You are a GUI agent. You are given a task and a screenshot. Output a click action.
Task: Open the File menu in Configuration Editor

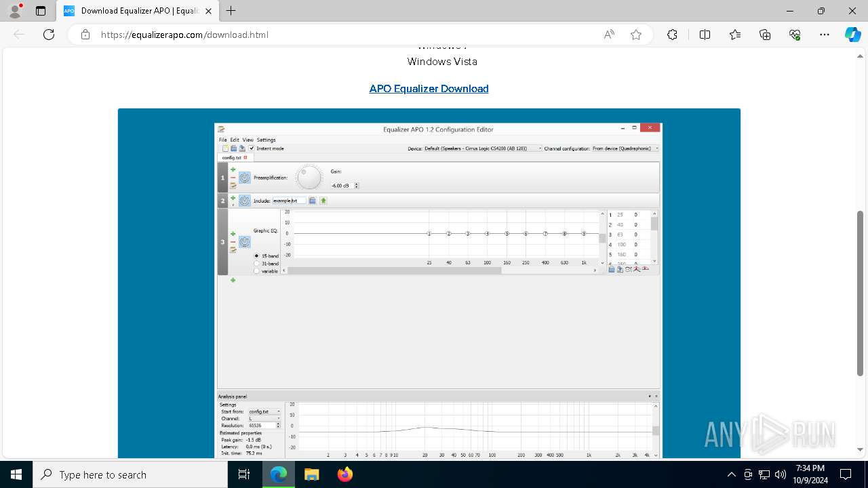222,140
